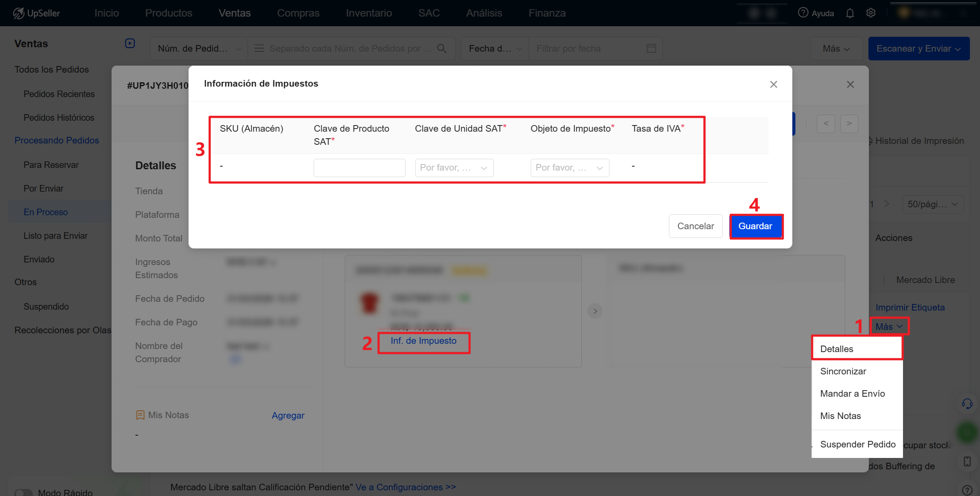This screenshot has height=496, width=980.
Task: Click the notification bell icon
Action: (850, 13)
